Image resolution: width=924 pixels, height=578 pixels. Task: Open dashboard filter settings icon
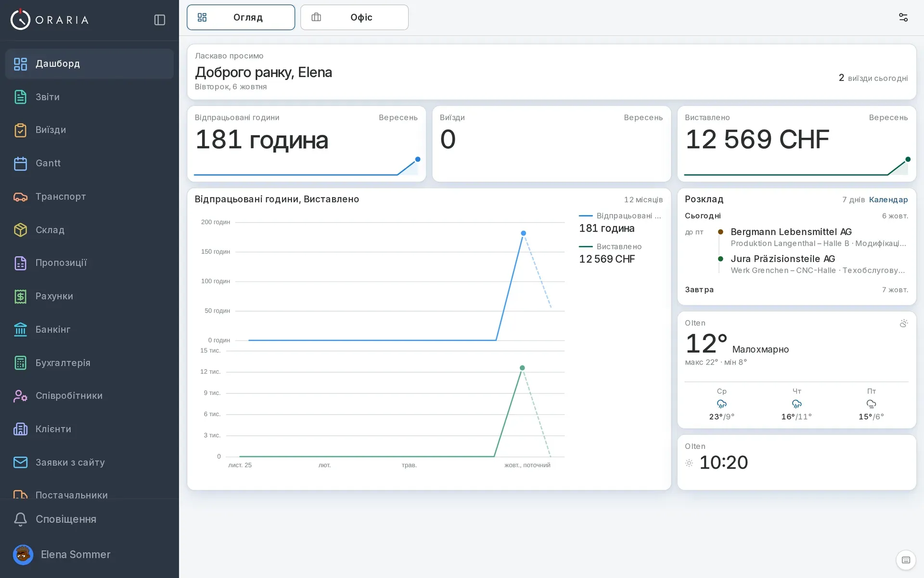click(903, 17)
